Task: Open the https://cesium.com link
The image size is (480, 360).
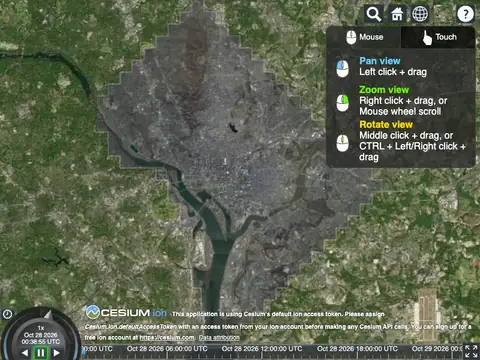Action: [167, 338]
